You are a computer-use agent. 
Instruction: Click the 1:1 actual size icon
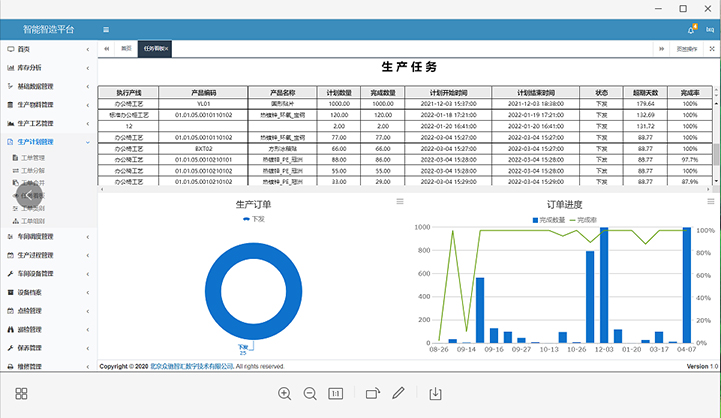pos(336,394)
